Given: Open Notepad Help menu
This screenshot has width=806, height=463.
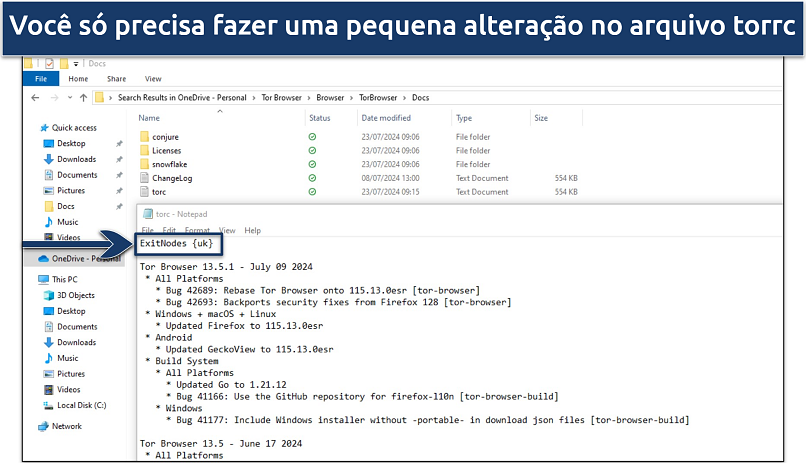Looking at the screenshot, I should [252, 230].
